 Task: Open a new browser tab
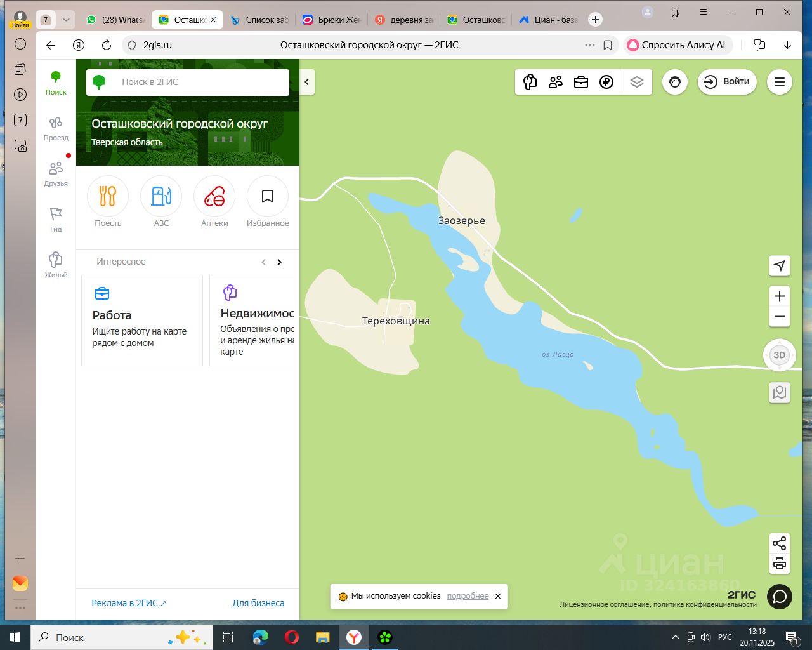coord(595,20)
